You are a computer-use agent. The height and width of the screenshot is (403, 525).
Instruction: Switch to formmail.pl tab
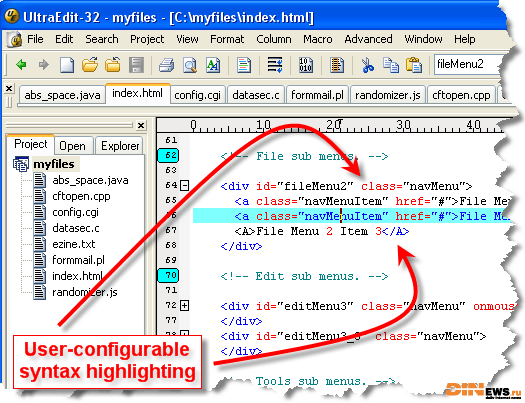coord(317,95)
